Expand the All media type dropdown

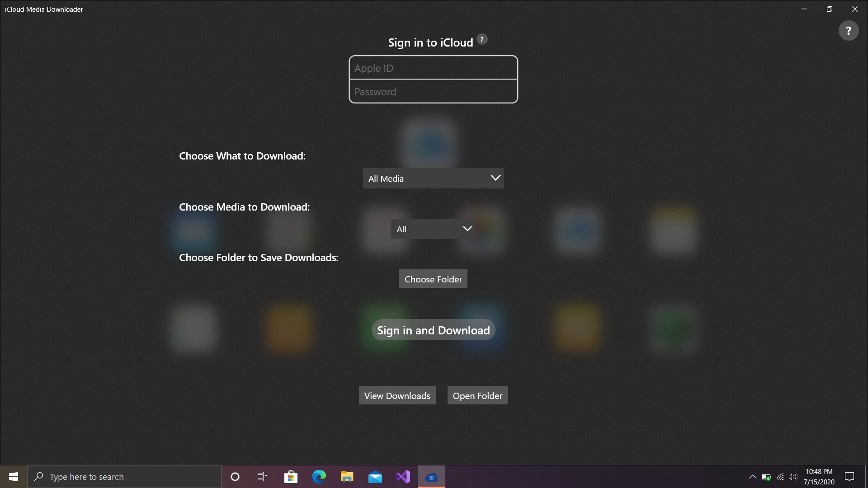coord(433,229)
